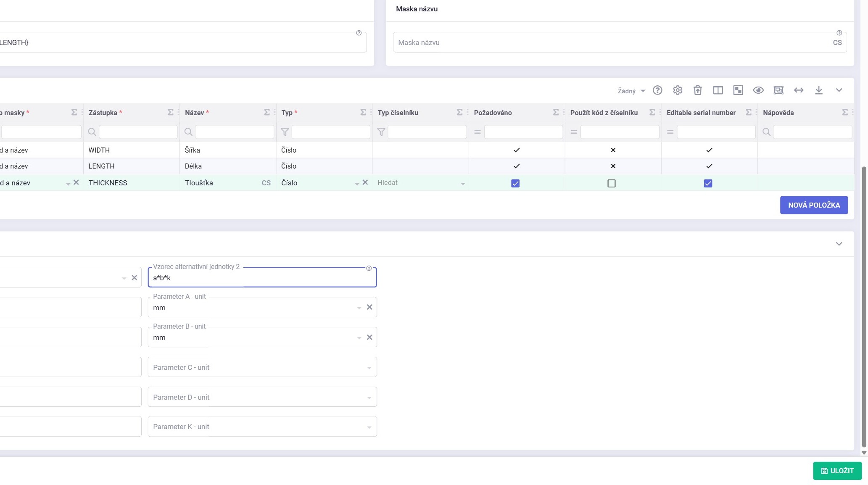Click the restore-from-trash icon in grid toolbar
Image resolution: width=868 pixels, height=485 pixels.
[698, 90]
